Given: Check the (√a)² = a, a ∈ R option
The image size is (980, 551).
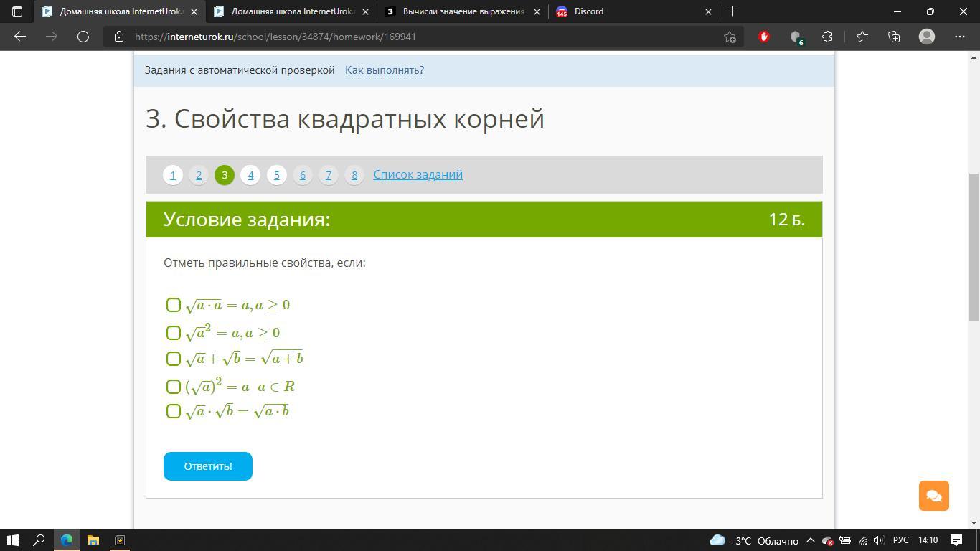Looking at the screenshot, I should [174, 387].
